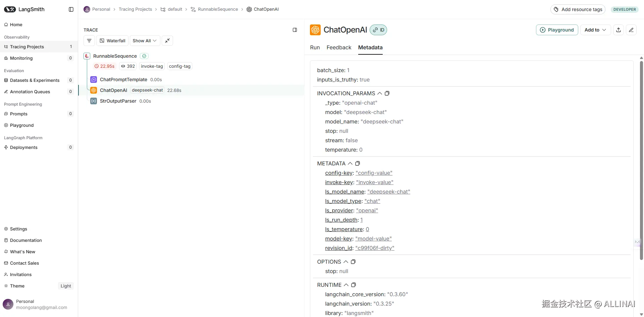Open Tracing Projects in sidebar
Image resolution: width=644 pixels, height=317 pixels.
pos(39,47)
